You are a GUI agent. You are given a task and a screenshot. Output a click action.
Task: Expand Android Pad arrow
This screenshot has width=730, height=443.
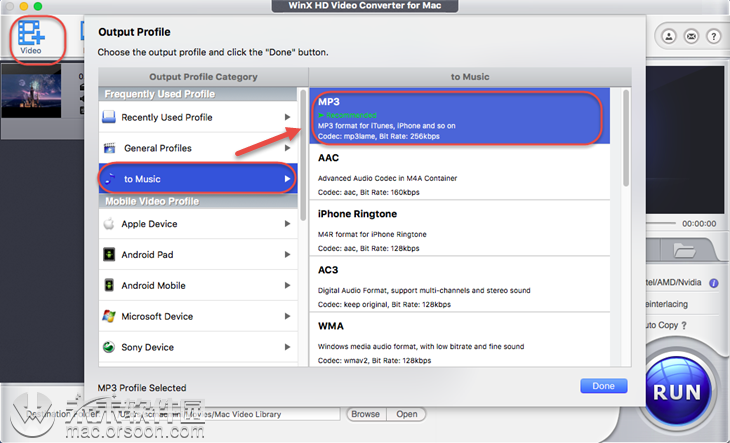tap(288, 255)
